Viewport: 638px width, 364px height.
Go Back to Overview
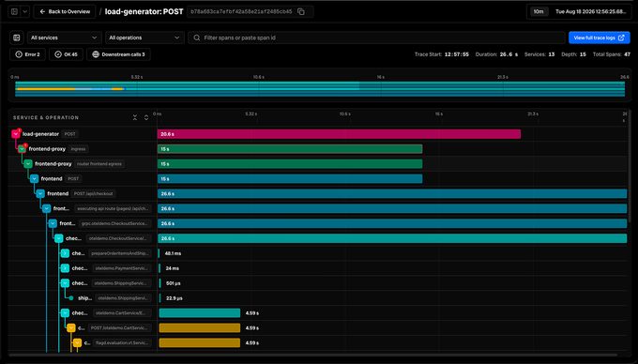(65, 12)
